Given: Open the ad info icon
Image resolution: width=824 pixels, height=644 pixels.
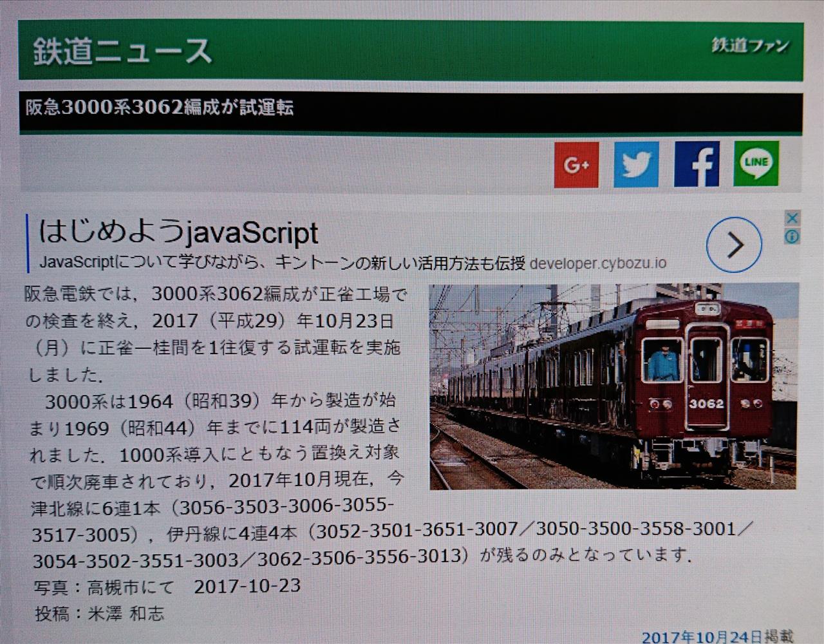Looking at the screenshot, I should 792,237.
